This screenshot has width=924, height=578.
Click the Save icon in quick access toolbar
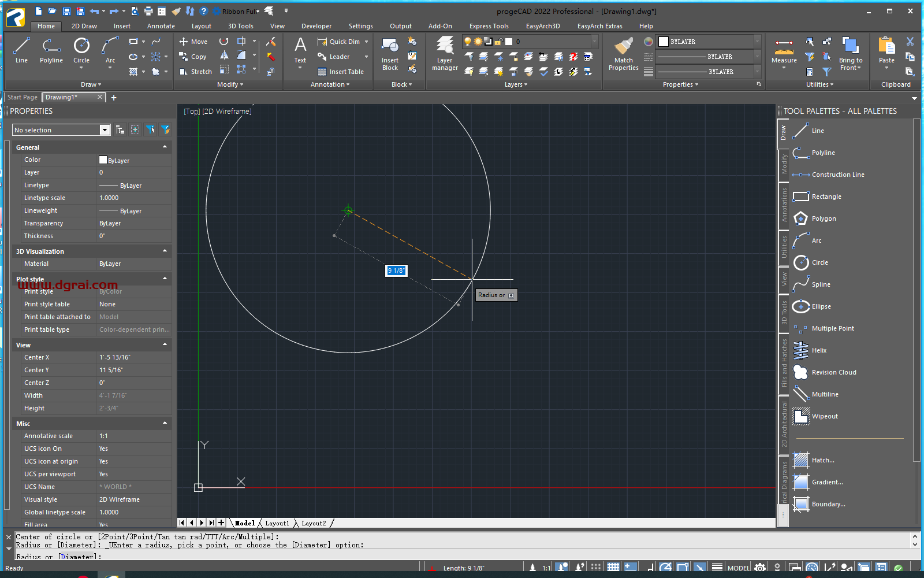66,11
